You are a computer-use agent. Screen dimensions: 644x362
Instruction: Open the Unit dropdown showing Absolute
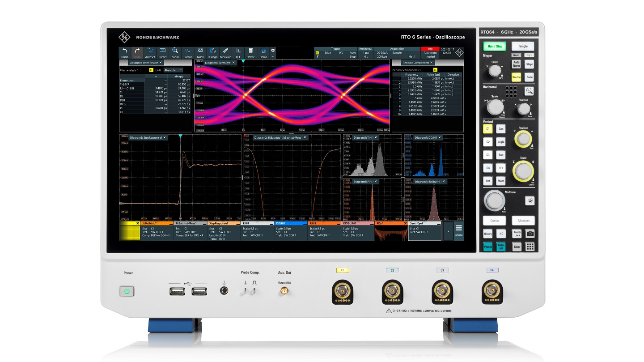[173, 70]
